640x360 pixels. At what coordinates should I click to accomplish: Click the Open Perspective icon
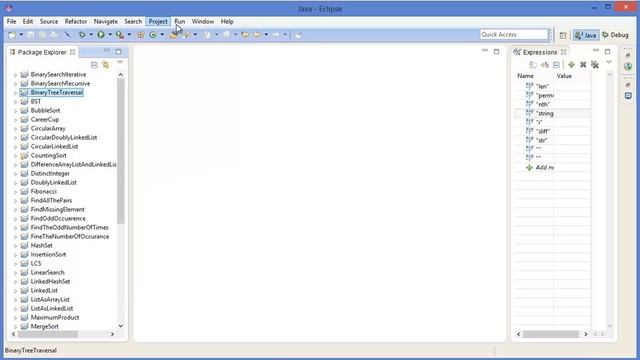563,36
